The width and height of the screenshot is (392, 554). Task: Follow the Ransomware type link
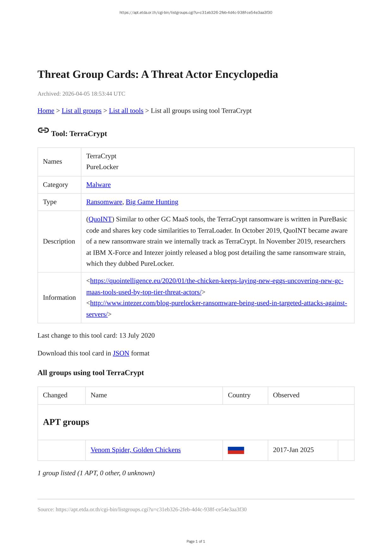(x=104, y=202)
